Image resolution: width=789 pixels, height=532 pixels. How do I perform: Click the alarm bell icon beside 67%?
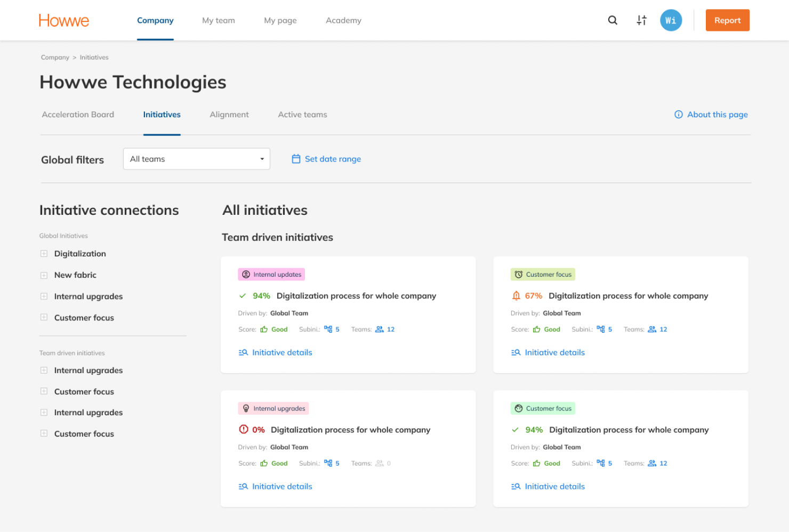516,296
